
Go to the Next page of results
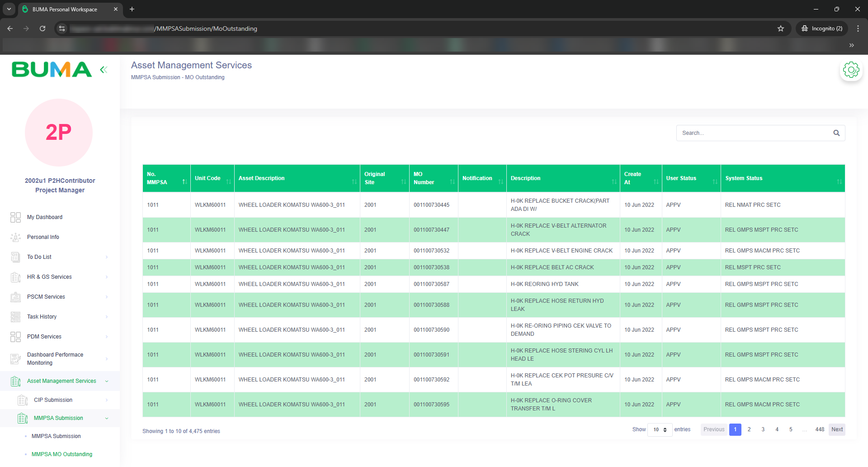tap(837, 429)
